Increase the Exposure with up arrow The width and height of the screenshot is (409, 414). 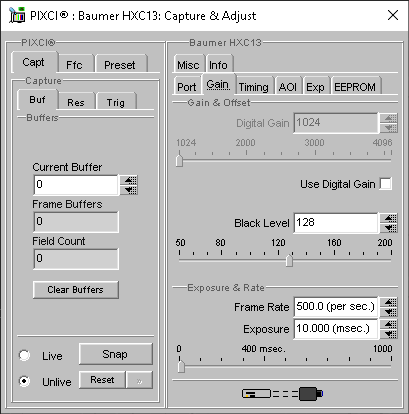pyautogui.click(x=389, y=324)
